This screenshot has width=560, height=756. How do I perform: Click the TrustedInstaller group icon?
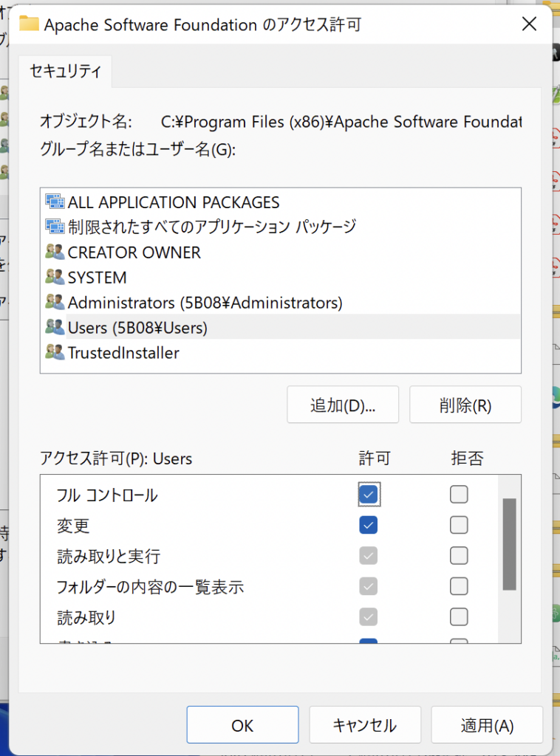pos(55,352)
